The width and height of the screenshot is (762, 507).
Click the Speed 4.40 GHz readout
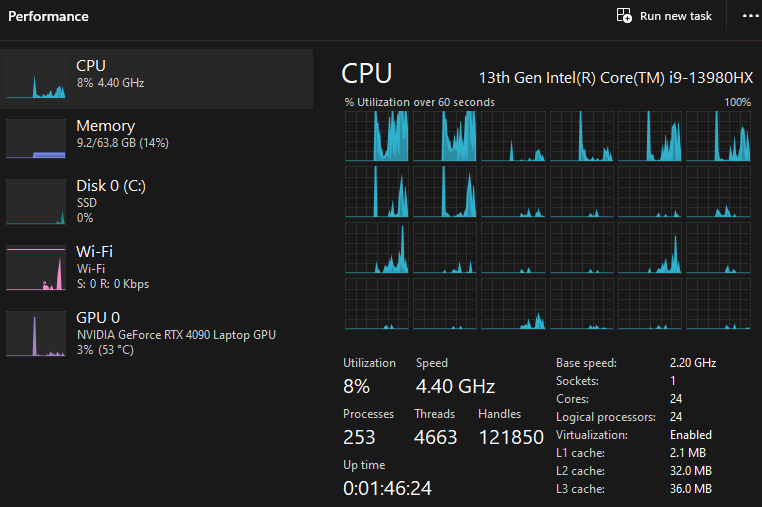click(x=455, y=386)
